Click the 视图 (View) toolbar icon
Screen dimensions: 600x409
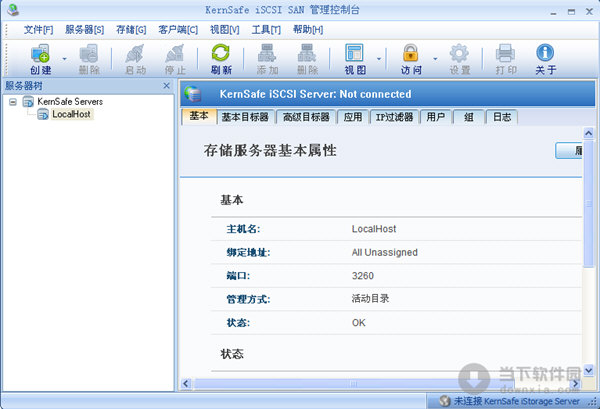[355, 59]
